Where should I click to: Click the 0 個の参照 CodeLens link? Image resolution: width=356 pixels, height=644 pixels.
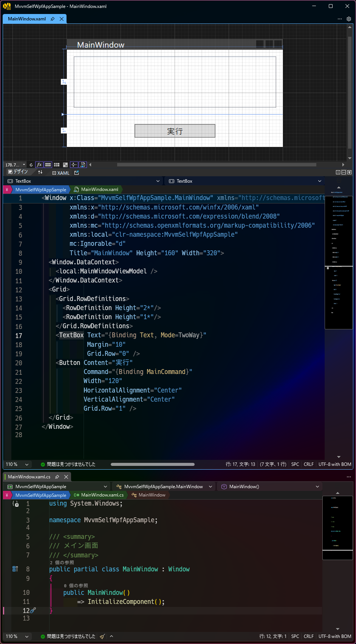pyautogui.click(x=76, y=585)
